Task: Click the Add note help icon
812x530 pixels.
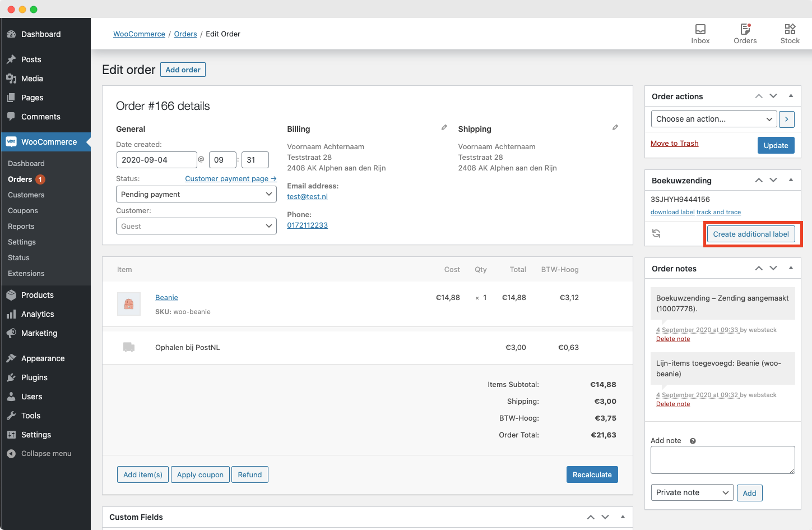Action: pyautogui.click(x=693, y=441)
